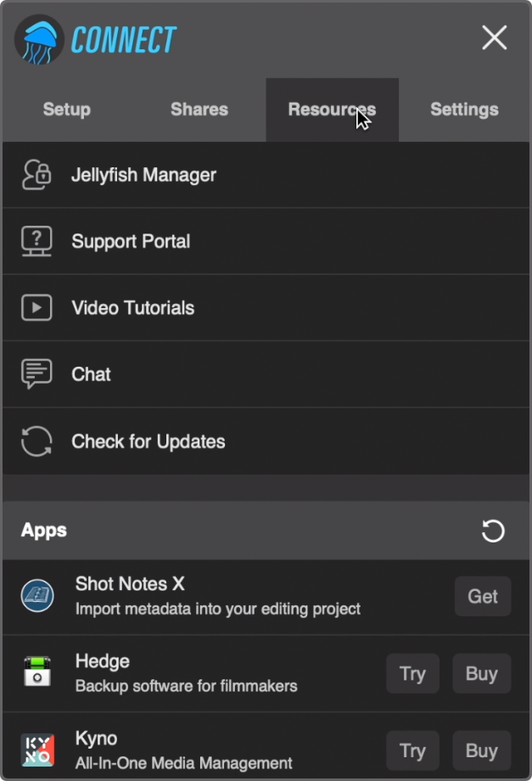The width and height of the screenshot is (532, 781).
Task: Click the Kyno app icon
Action: click(x=37, y=750)
